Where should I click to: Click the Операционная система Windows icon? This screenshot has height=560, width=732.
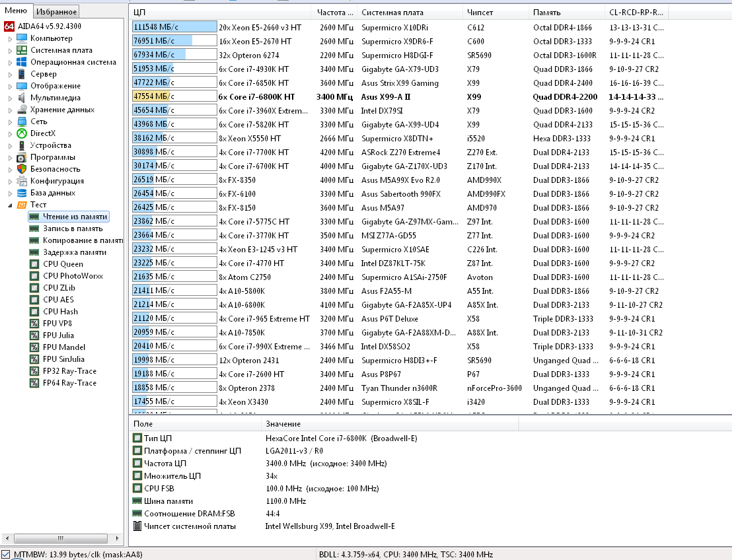click(x=22, y=62)
